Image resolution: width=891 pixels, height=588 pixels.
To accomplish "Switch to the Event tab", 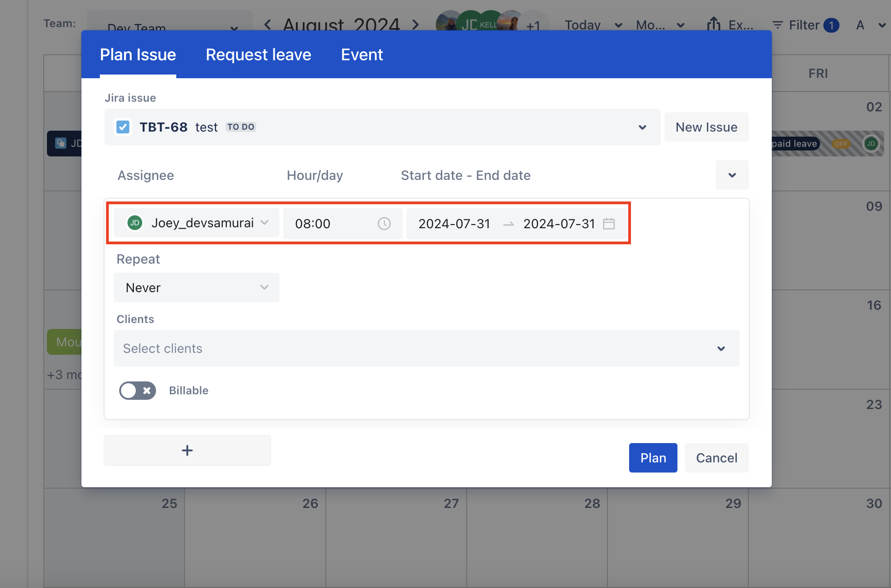I will tap(362, 55).
